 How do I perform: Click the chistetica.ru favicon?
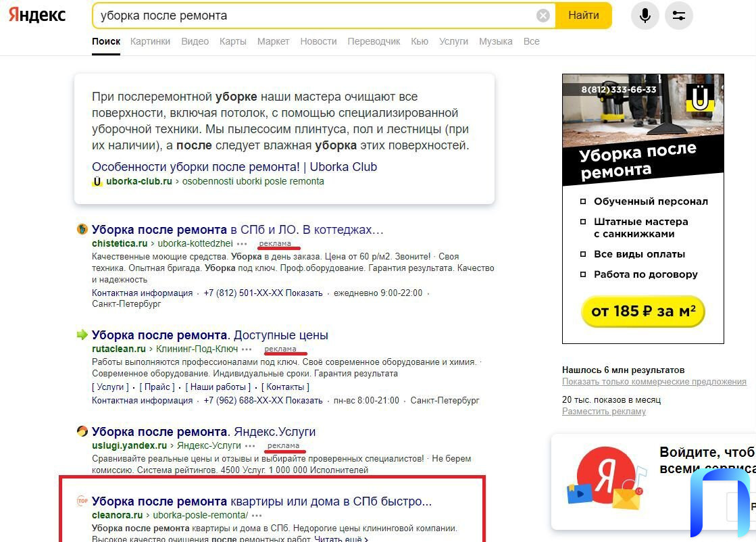coord(82,229)
